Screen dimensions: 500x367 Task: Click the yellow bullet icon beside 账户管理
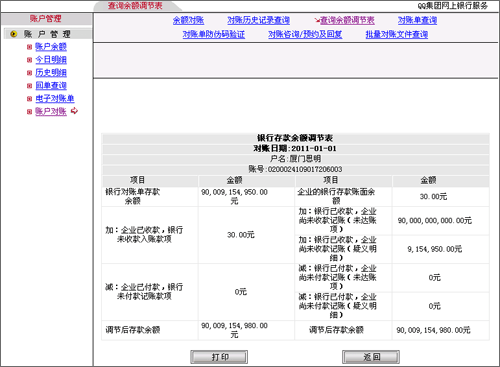14,34
